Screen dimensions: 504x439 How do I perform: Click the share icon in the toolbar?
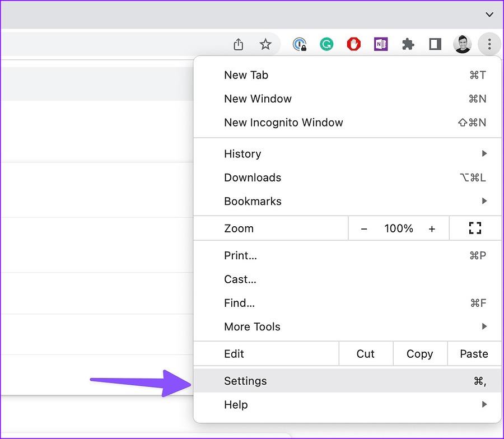point(238,44)
